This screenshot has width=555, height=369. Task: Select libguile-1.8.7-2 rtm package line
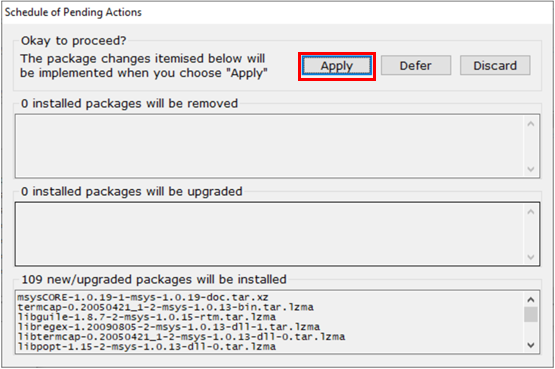147,317
